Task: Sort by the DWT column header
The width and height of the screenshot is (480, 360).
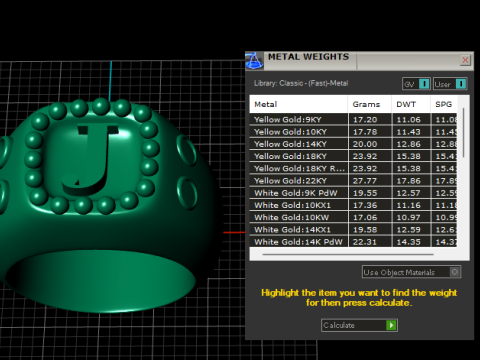Action: (x=411, y=104)
